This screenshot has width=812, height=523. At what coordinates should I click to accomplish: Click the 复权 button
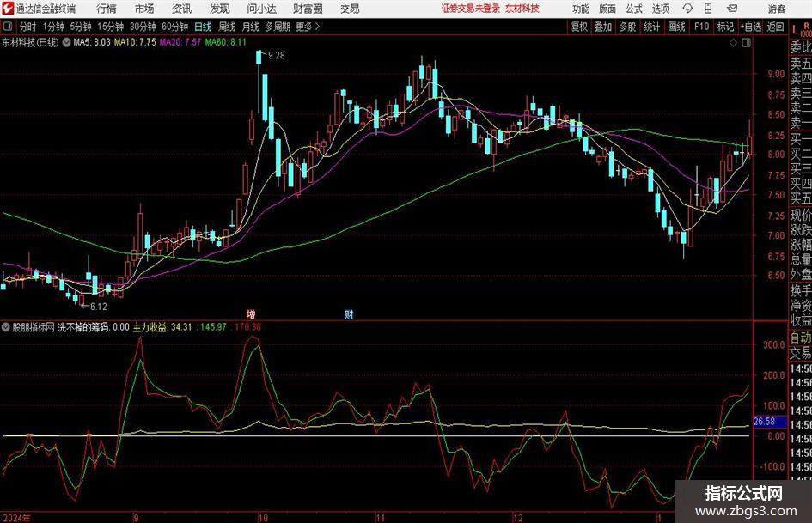point(579,27)
